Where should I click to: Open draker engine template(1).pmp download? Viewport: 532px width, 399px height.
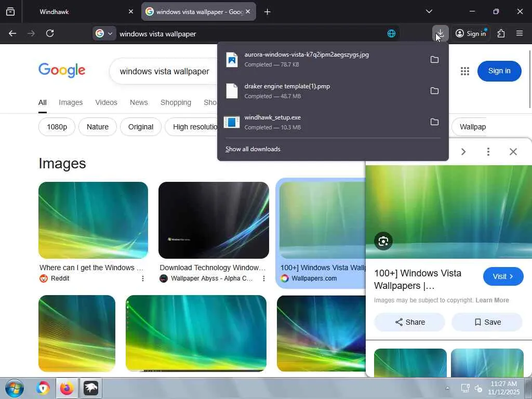point(322,91)
